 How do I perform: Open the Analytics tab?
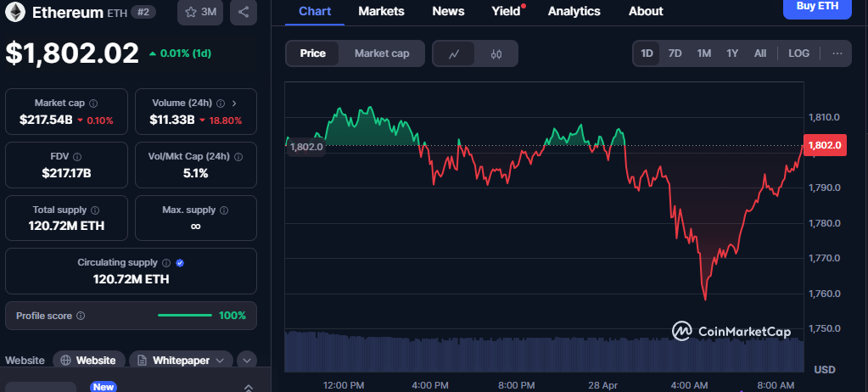[x=574, y=11]
